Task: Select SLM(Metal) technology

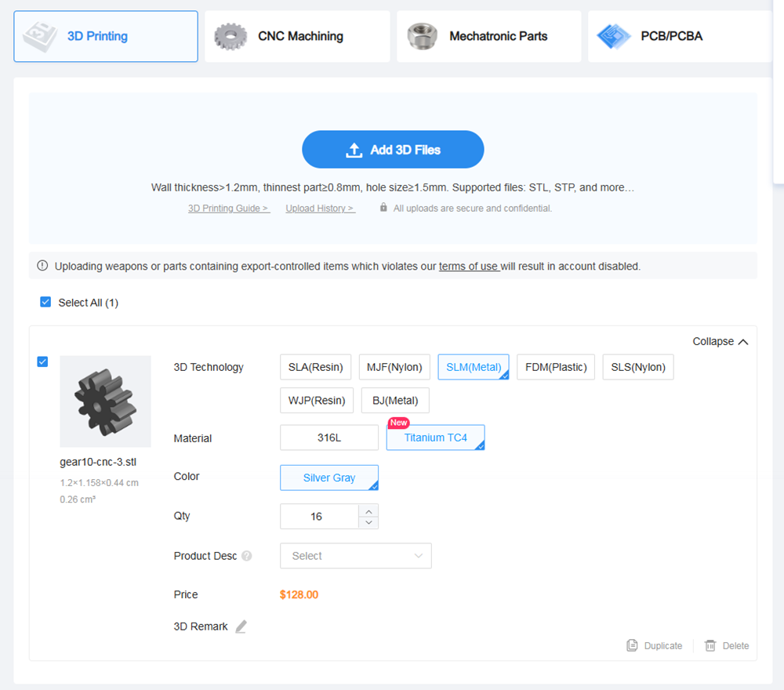Action: coord(474,367)
